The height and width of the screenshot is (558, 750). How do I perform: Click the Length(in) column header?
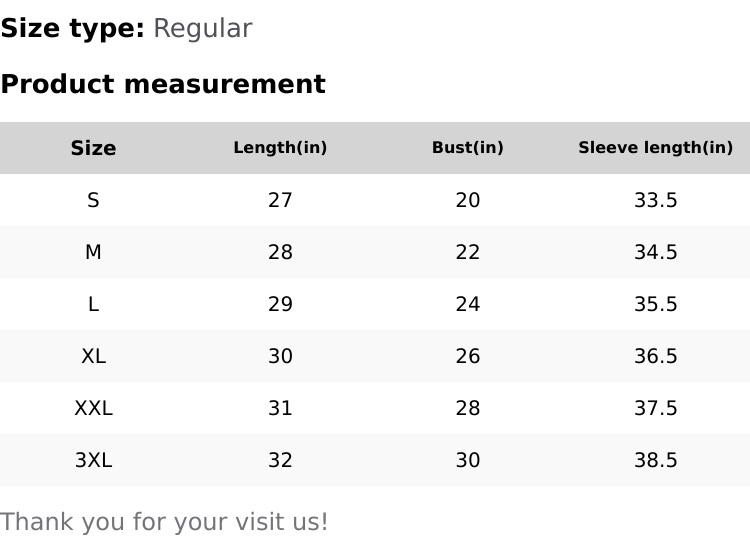[x=280, y=148]
